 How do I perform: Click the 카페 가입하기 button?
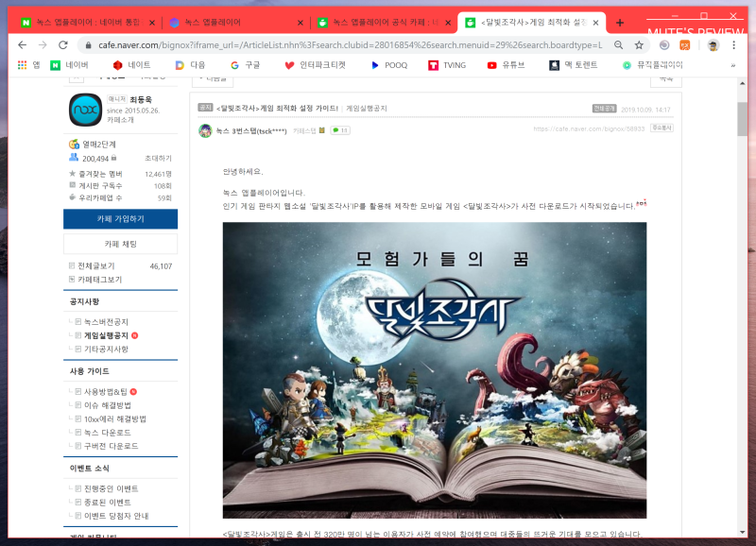[x=121, y=219]
